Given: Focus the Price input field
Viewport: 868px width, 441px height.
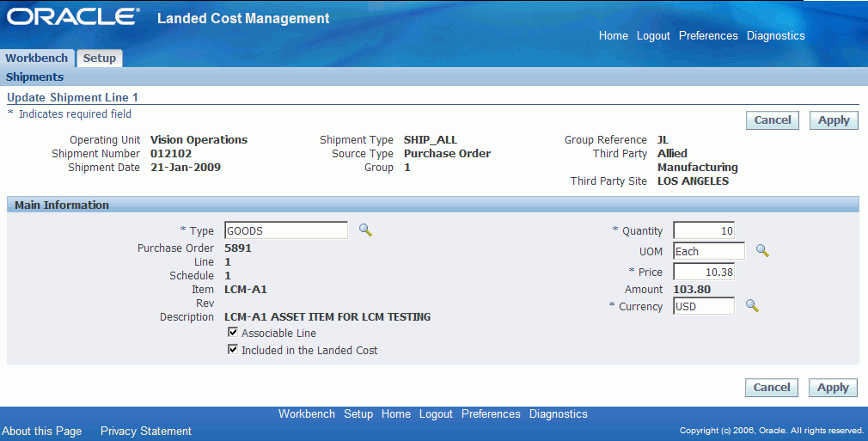Looking at the screenshot, I should pos(704,272).
